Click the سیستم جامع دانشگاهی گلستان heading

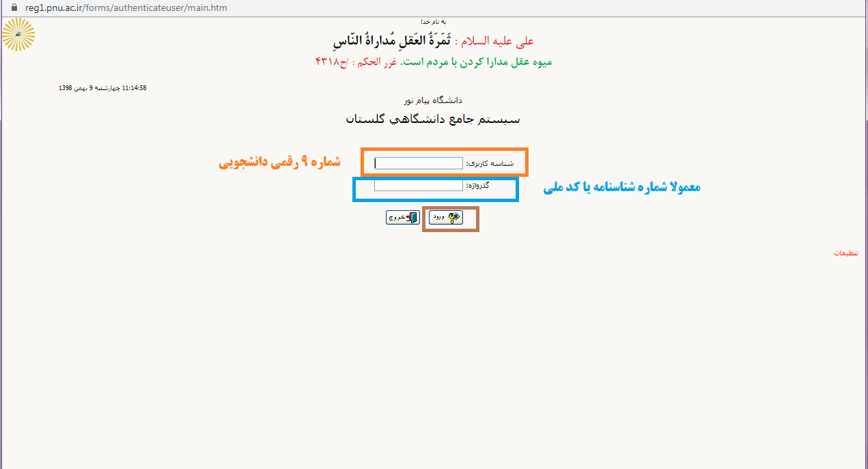tap(434, 119)
